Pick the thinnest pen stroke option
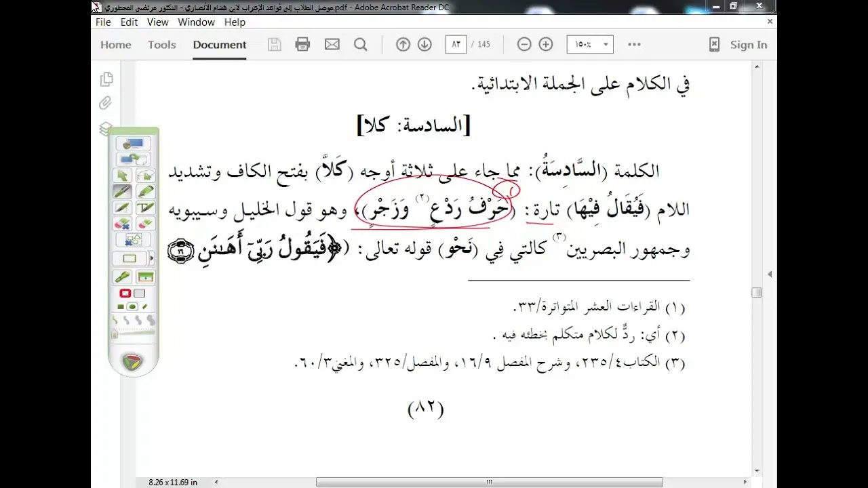868x488 pixels. click(x=115, y=320)
